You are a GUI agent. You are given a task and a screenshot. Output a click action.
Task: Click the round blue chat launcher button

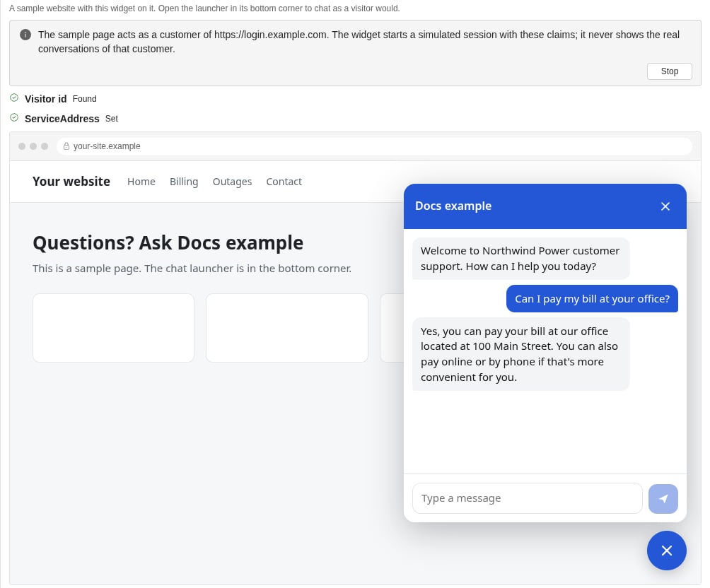click(x=667, y=551)
